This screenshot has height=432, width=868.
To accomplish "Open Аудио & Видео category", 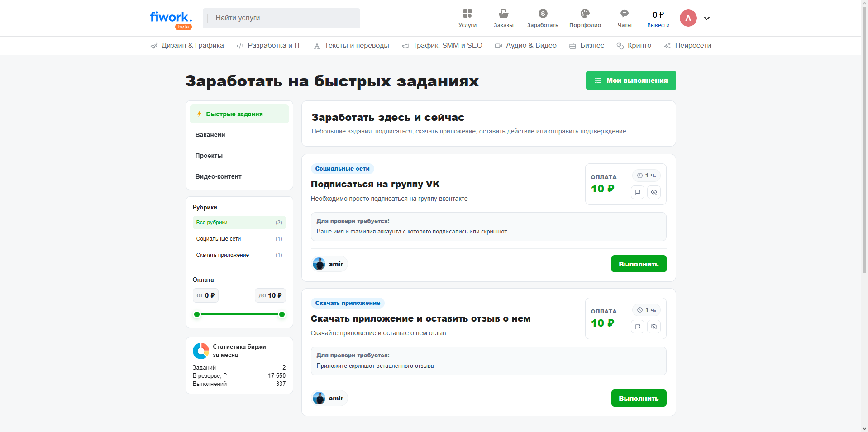I will tap(526, 46).
